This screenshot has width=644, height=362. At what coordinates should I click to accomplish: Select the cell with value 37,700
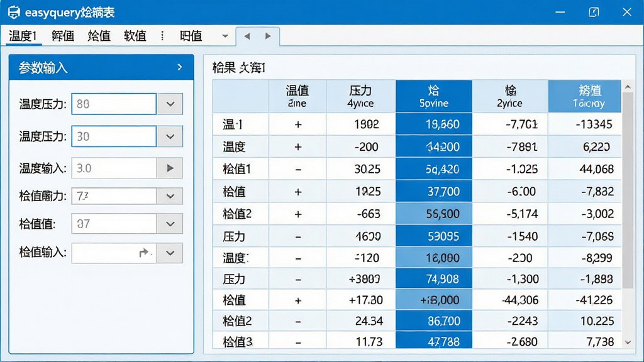tap(434, 192)
